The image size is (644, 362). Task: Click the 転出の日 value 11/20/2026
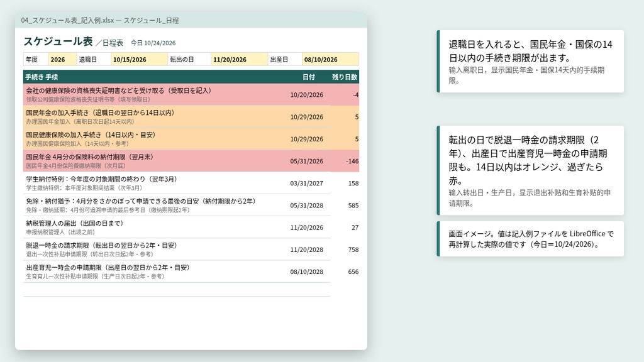coord(240,60)
